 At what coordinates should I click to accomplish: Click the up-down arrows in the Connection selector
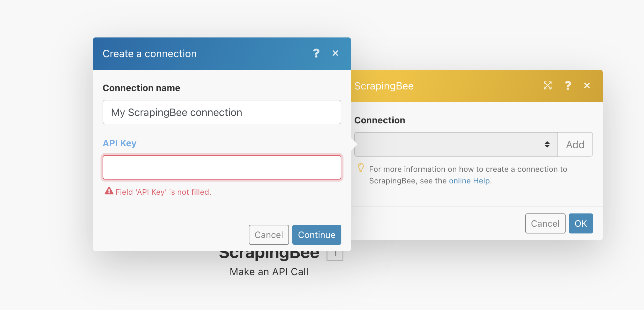click(x=547, y=144)
